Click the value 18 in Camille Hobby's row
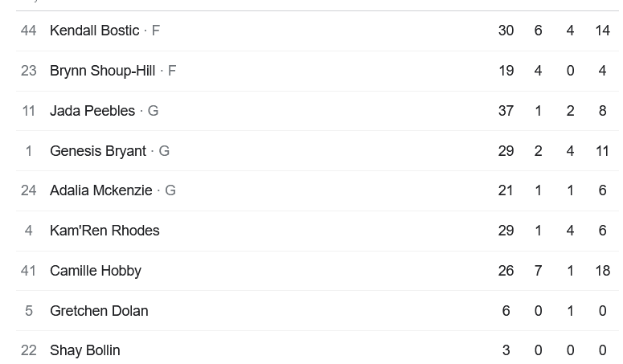This screenshot has width=623, height=364. pyautogui.click(x=602, y=271)
